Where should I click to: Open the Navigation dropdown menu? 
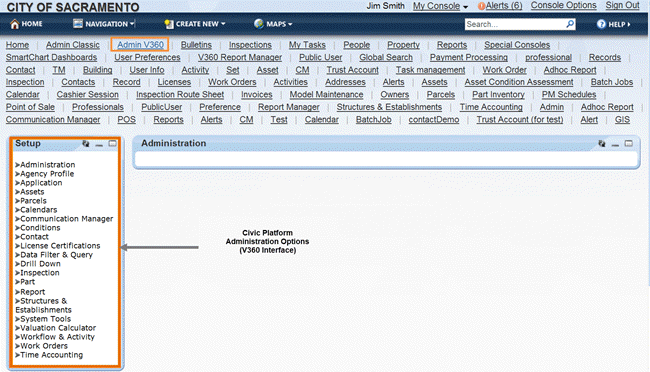point(104,24)
